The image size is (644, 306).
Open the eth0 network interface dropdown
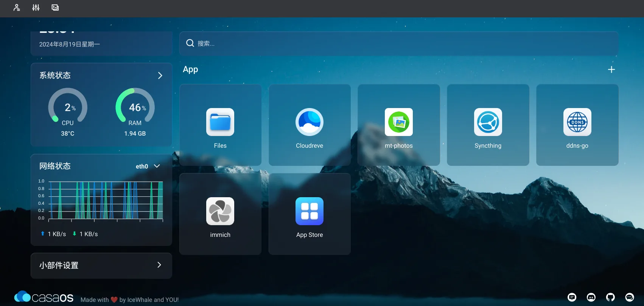pyautogui.click(x=148, y=166)
